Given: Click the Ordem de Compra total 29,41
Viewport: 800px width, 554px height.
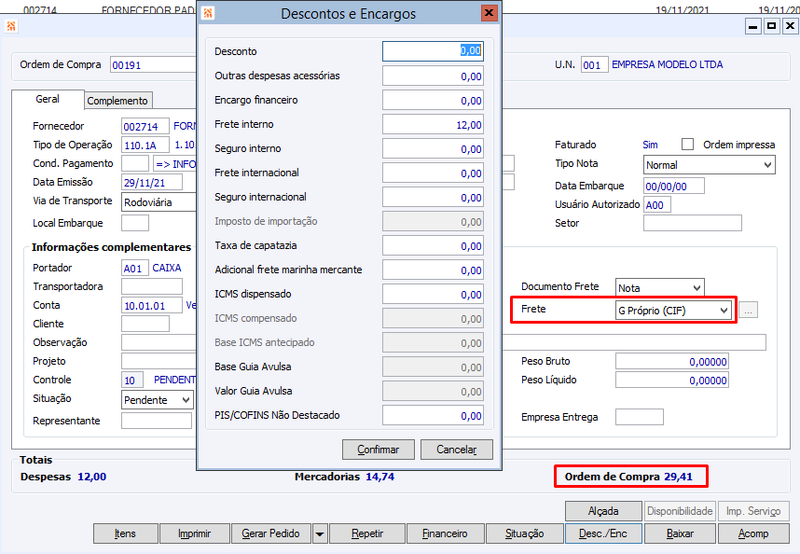Looking at the screenshot, I should pos(678,476).
